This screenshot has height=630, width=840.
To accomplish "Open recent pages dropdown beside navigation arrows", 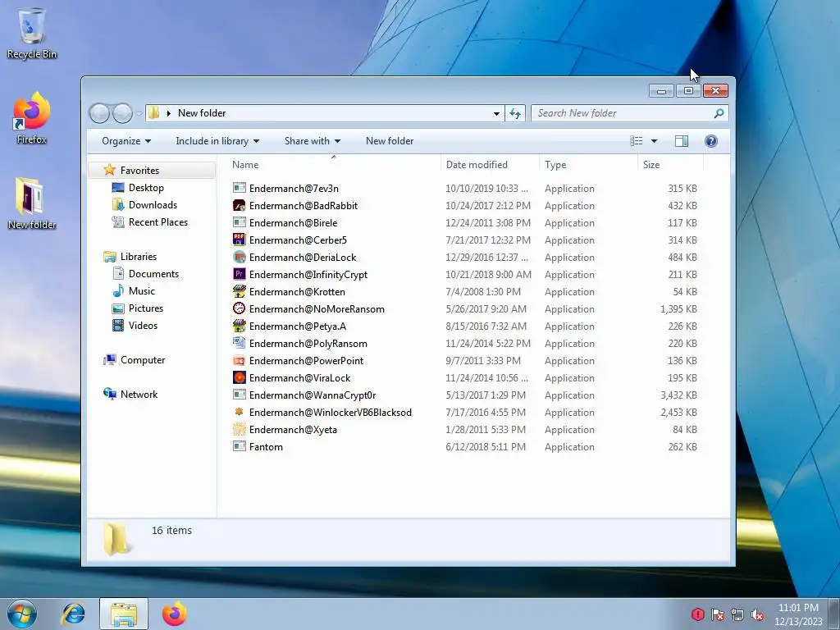I will (x=139, y=113).
